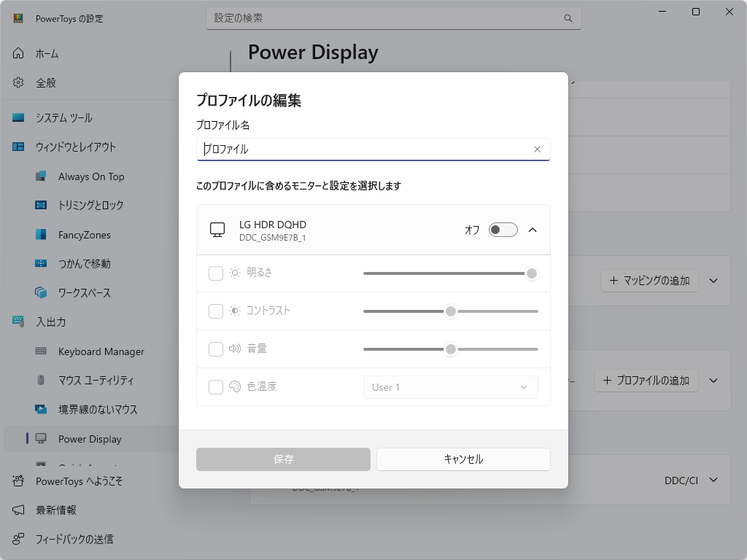The width and height of the screenshot is (747, 560).
Task: Open Always On Top icon
Action: click(41, 176)
